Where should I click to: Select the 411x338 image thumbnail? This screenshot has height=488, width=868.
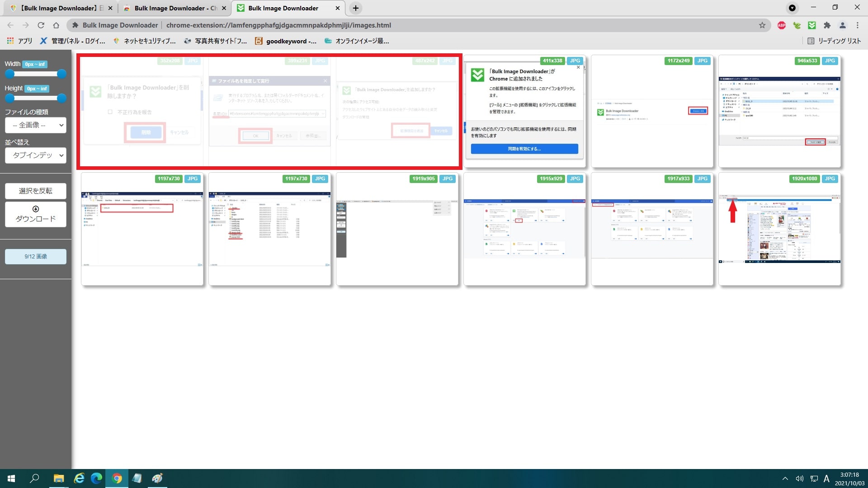[x=525, y=112]
